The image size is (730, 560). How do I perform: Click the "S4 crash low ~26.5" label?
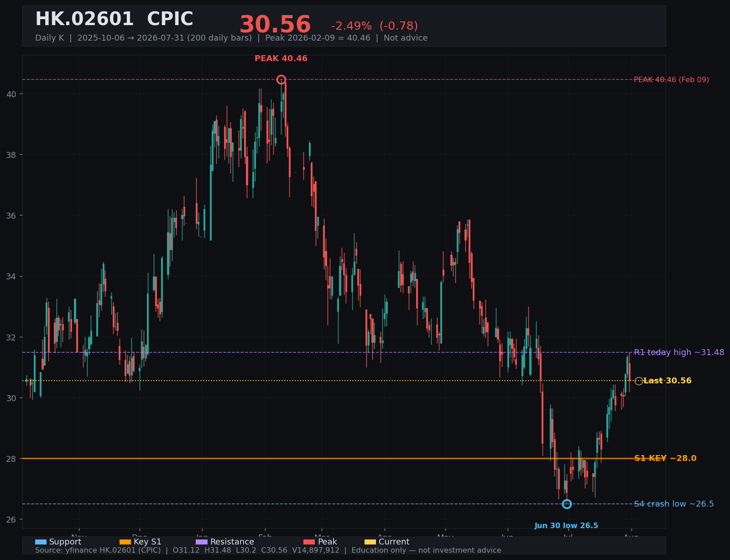coord(674,504)
